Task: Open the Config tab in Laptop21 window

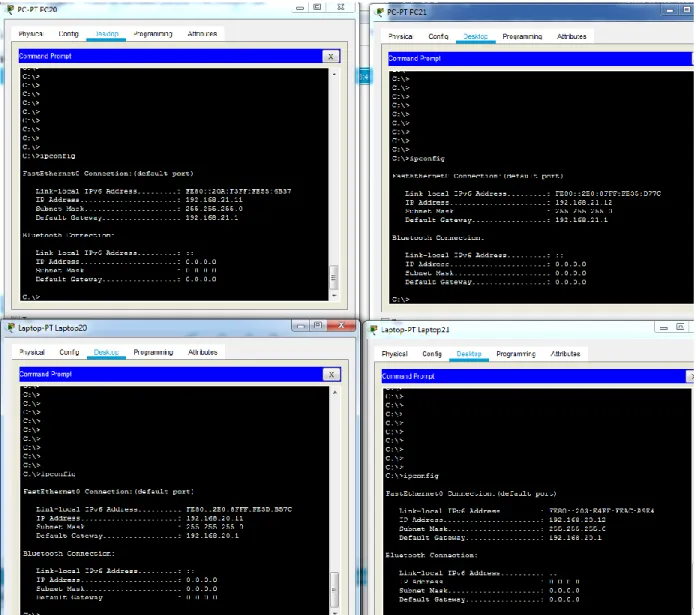Action: coord(432,354)
